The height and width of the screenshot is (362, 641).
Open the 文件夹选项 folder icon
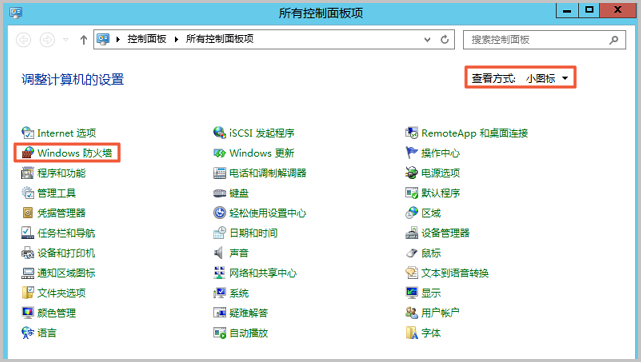27,293
